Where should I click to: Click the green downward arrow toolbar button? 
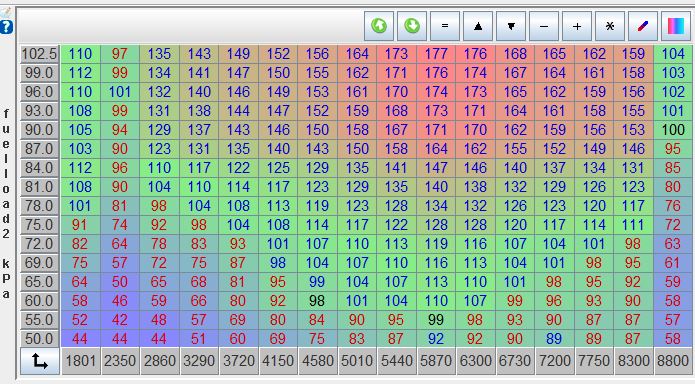click(x=412, y=26)
